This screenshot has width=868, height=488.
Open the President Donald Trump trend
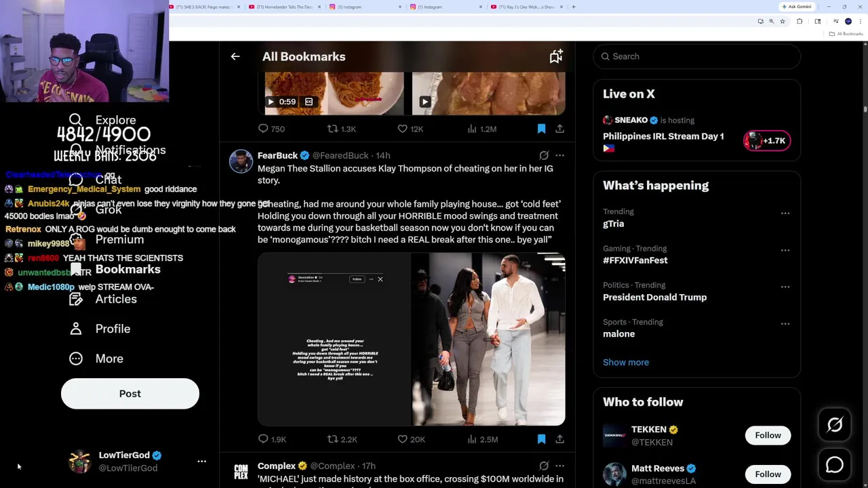pyautogui.click(x=654, y=298)
